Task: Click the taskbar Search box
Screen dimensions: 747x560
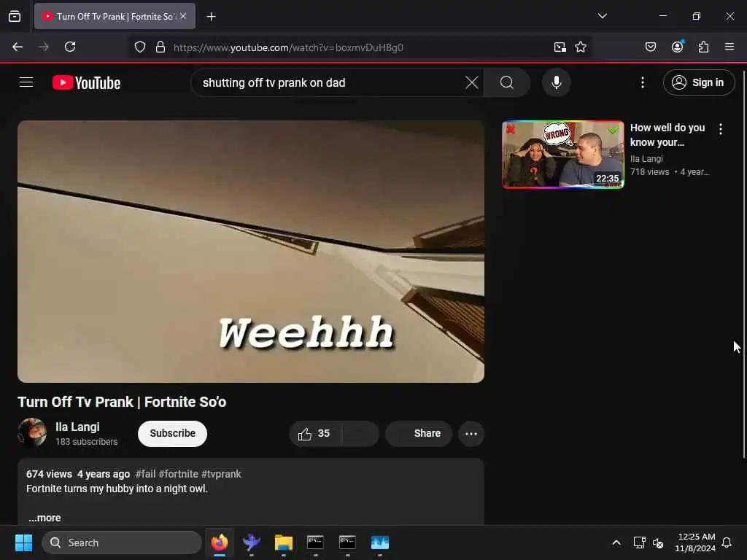Action: pyautogui.click(x=122, y=542)
